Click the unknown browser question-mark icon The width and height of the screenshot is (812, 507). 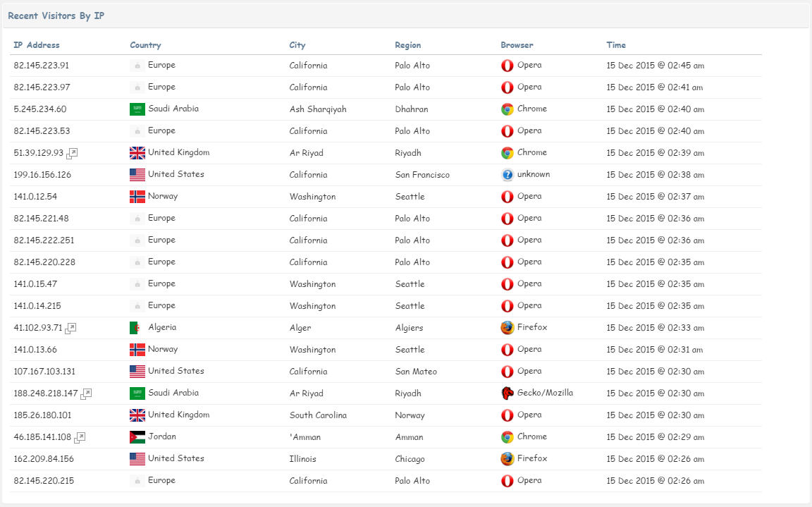pos(507,175)
